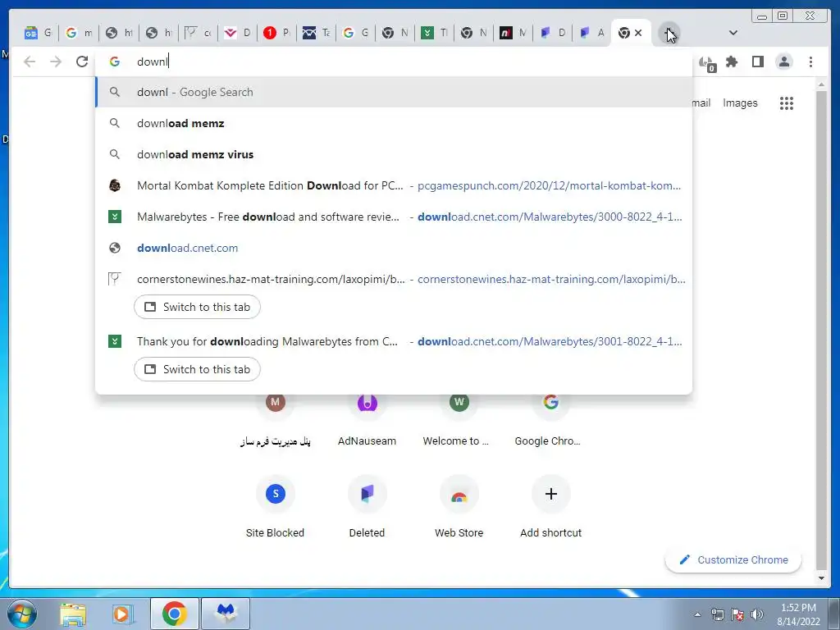Open 'Malwarebytes - Free download' CNET suggestion
This screenshot has height=630, width=840.
[394, 217]
